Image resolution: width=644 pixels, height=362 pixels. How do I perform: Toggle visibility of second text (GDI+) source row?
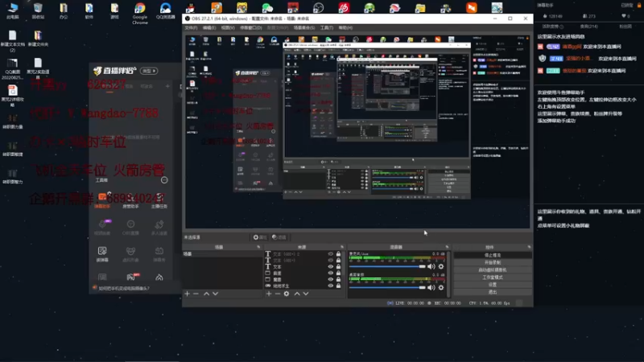click(x=331, y=260)
